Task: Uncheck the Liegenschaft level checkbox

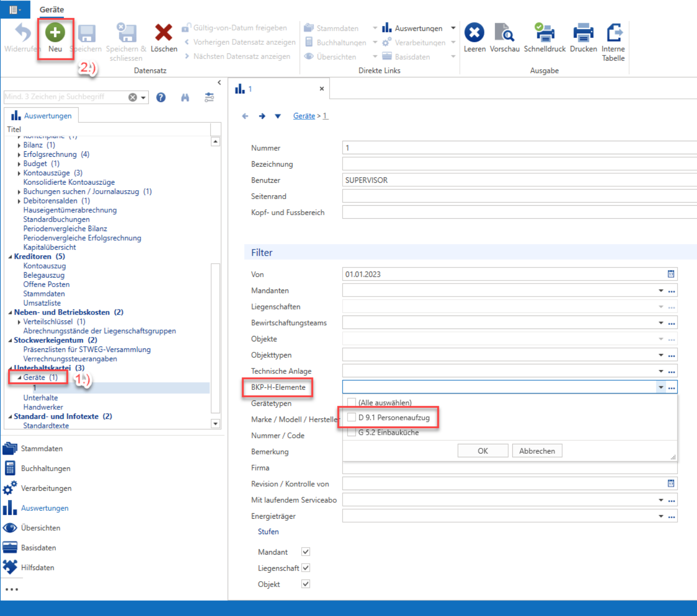Action: [x=306, y=568]
